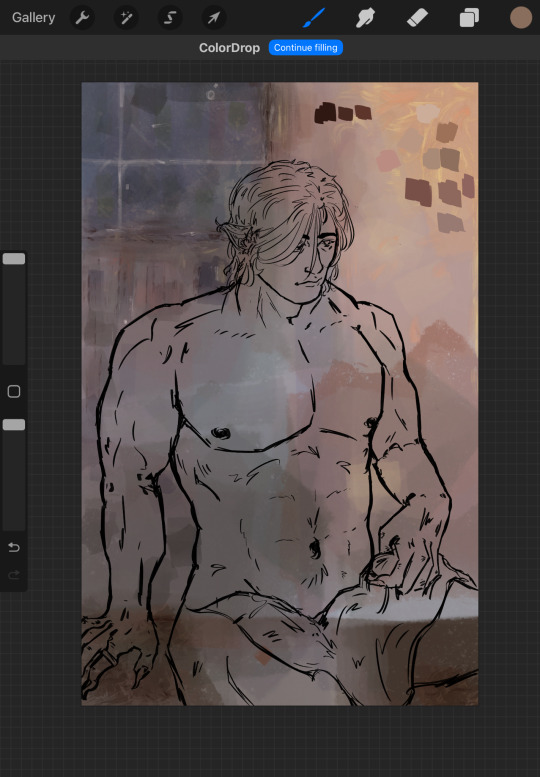The image size is (540, 777).
Task: Tap the artwork canvas on the figure's chest
Action: (248, 387)
